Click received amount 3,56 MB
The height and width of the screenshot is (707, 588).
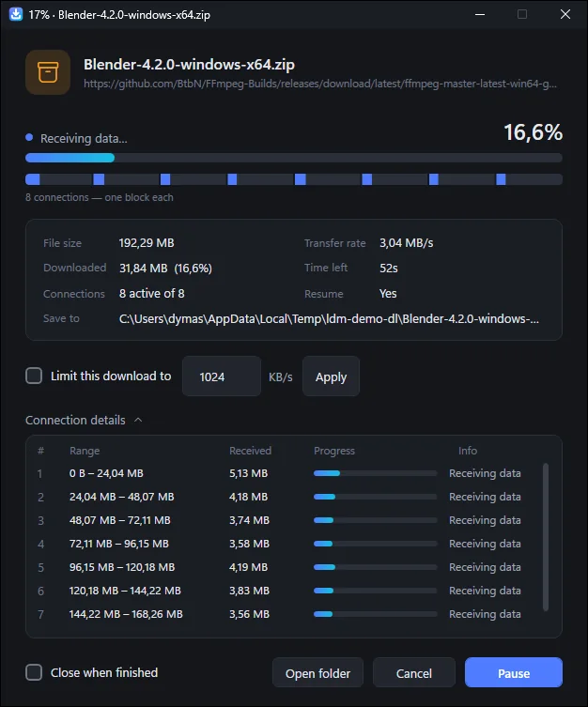(x=249, y=614)
